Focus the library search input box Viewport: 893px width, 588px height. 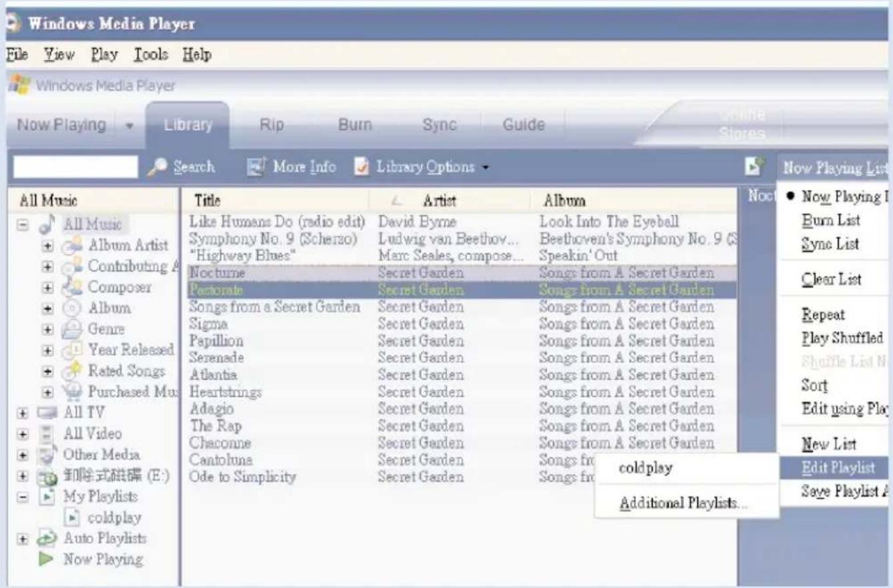tap(75, 168)
